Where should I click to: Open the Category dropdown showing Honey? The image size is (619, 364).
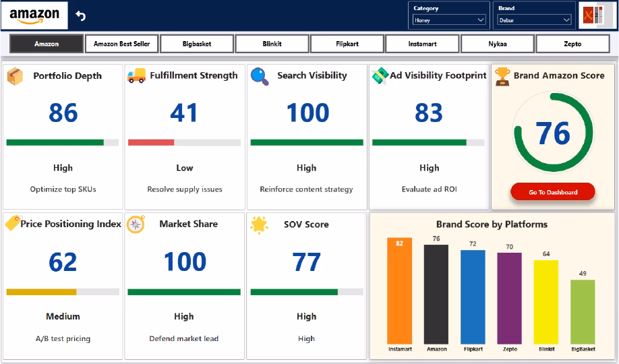pyautogui.click(x=449, y=20)
